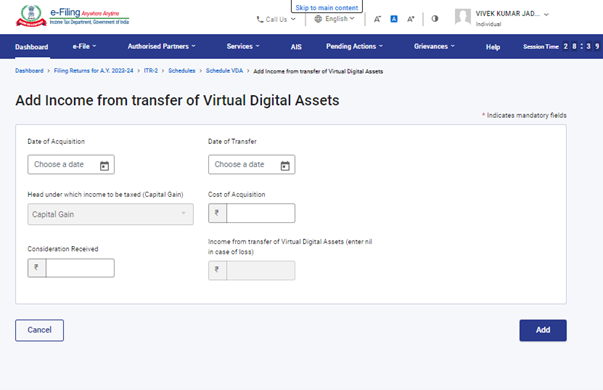
Task: Open the Grievances menu
Action: point(434,47)
